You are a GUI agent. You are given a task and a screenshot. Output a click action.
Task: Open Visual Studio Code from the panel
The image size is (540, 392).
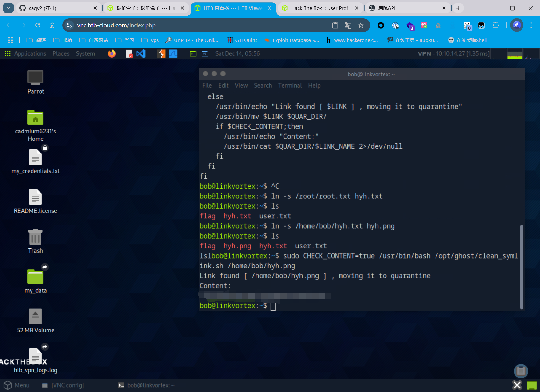click(x=141, y=53)
